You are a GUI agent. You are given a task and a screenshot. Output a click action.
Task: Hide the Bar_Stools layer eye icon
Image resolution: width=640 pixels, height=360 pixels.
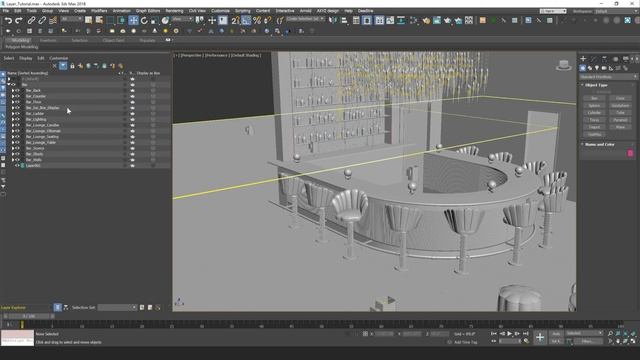point(18,154)
